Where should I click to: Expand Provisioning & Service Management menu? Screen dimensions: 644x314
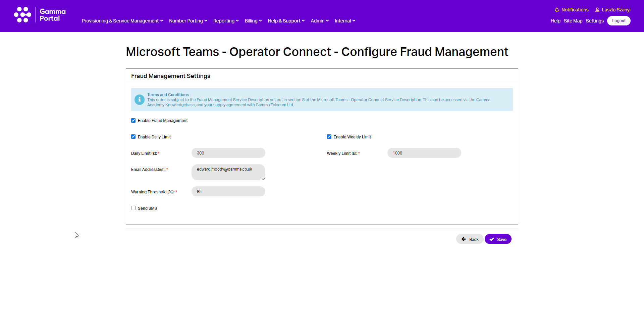tap(122, 21)
